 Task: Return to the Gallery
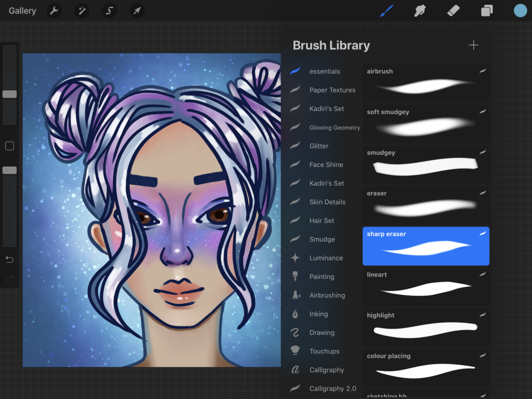22,11
